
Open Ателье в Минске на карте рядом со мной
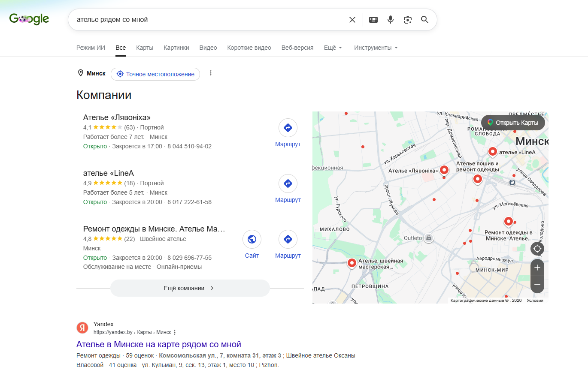click(159, 344)
